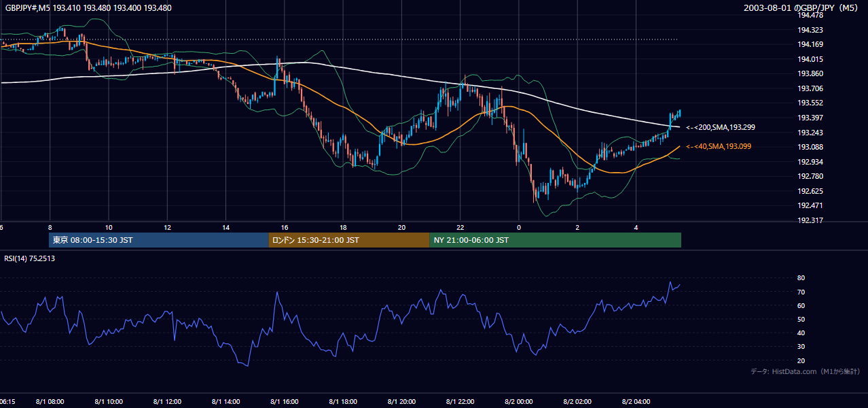Image resolution: width=868 pixels, height=408 pixels.
Task: Click the 8/2 00:00 date label
Action: 518,401
